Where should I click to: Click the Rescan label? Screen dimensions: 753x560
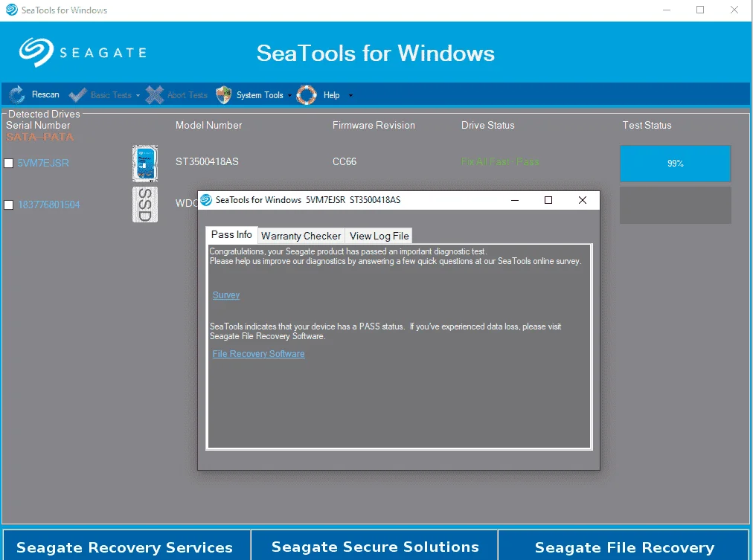point(45,94)
